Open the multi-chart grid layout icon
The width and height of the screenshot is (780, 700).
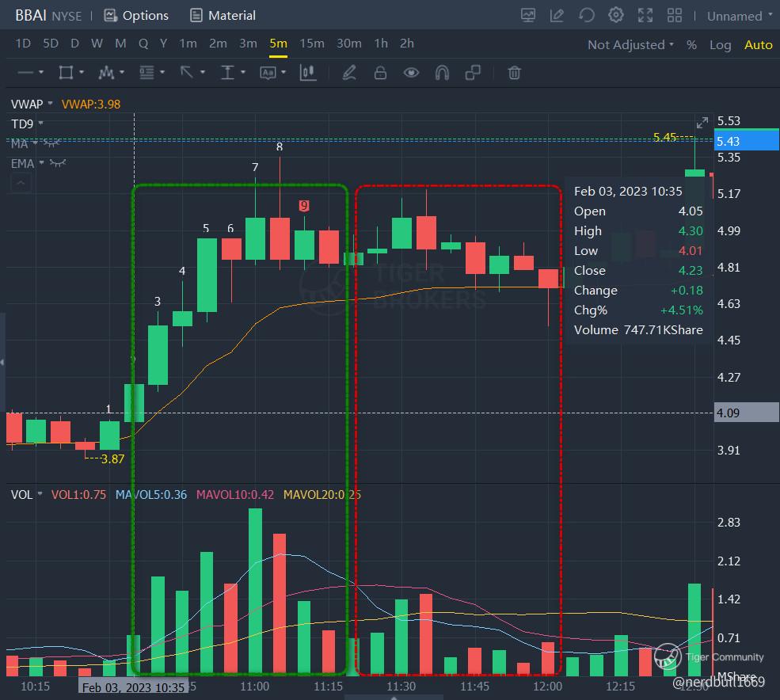[675, 15]
